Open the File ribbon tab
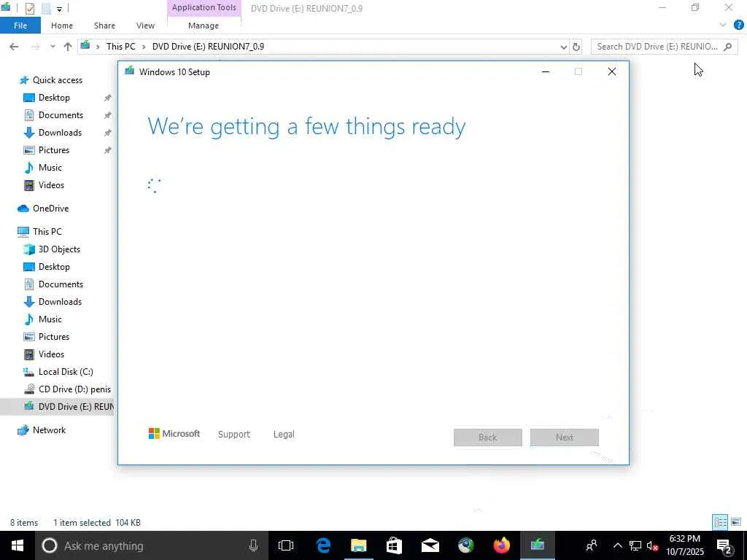This screenshot has height=560, width=747. pos(20,26)
